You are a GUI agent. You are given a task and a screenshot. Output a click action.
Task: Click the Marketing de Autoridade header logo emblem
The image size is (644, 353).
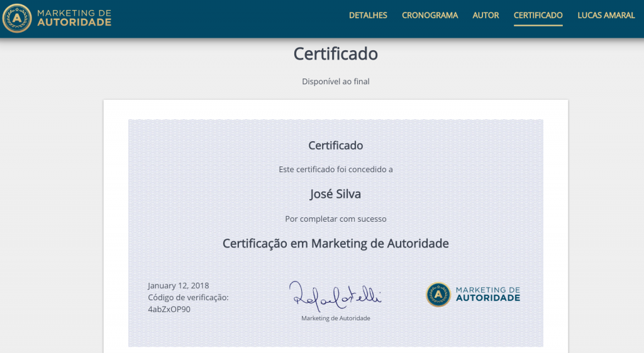point(17,18)
